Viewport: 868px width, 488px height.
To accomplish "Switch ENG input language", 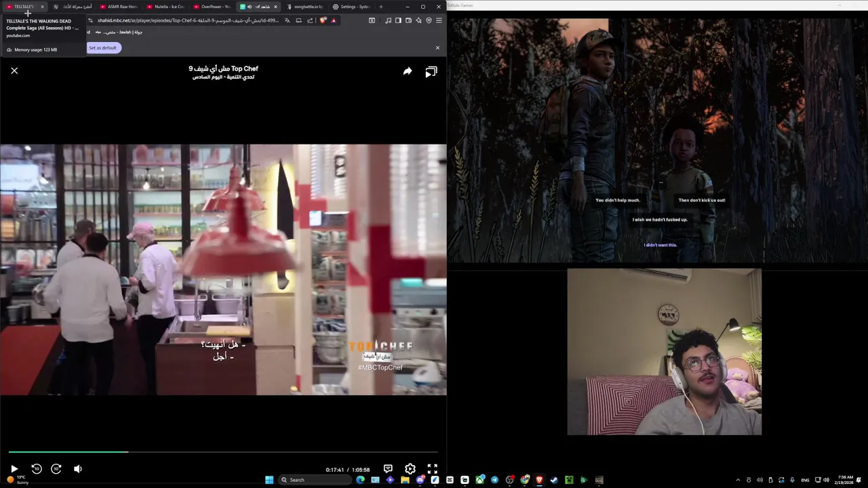I will 805,480.
